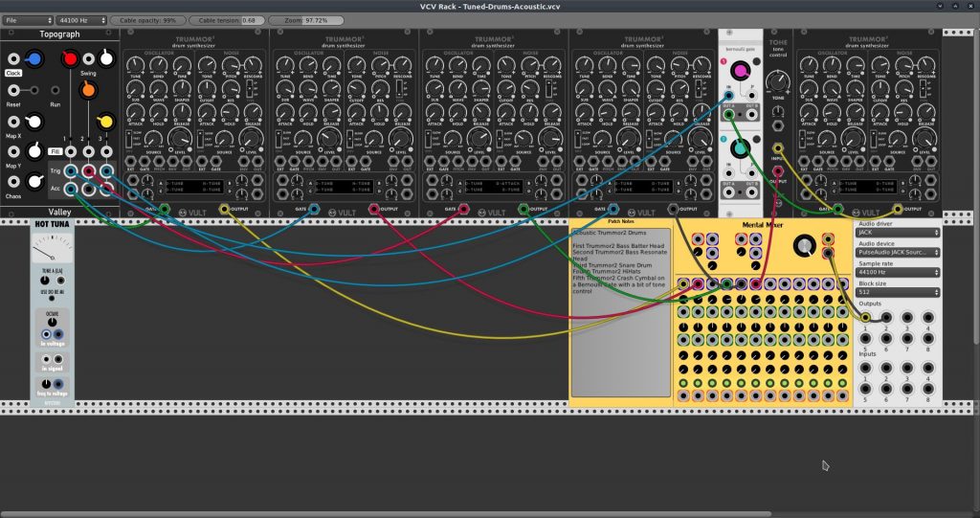Screen dimensions: 980x518
Task: Click the Mental Mixer master volume knob
Action: pos(804,246)
